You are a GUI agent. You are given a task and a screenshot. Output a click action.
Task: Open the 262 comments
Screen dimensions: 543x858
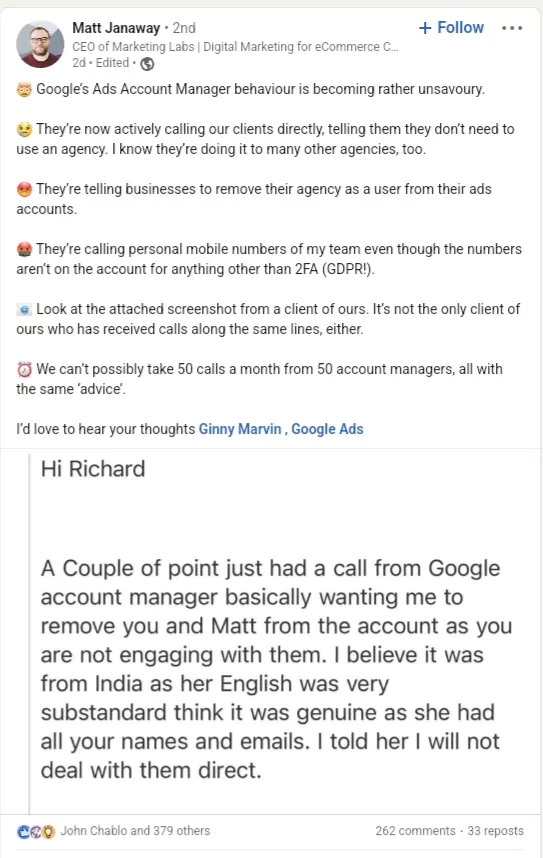(415, 831)
